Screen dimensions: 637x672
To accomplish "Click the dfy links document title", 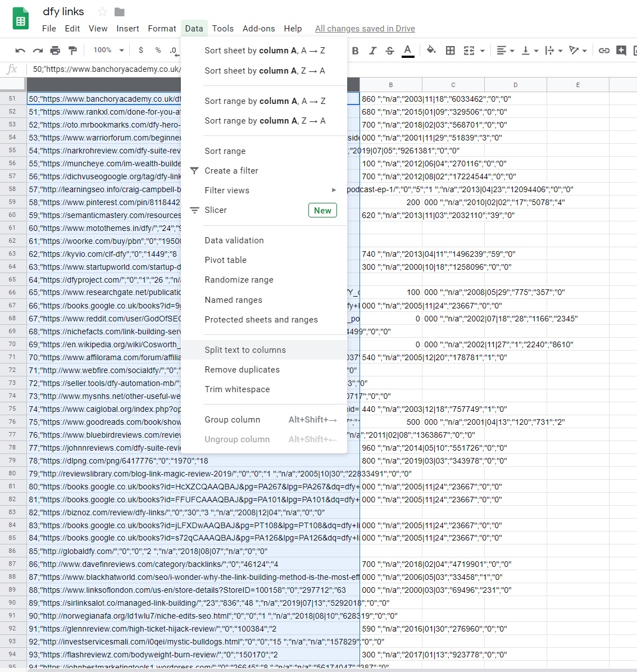I will tap(63, 12).
